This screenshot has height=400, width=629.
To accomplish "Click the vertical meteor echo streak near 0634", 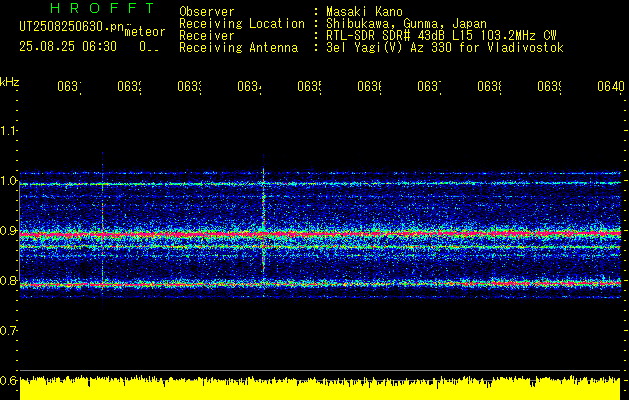I will 264,225.
